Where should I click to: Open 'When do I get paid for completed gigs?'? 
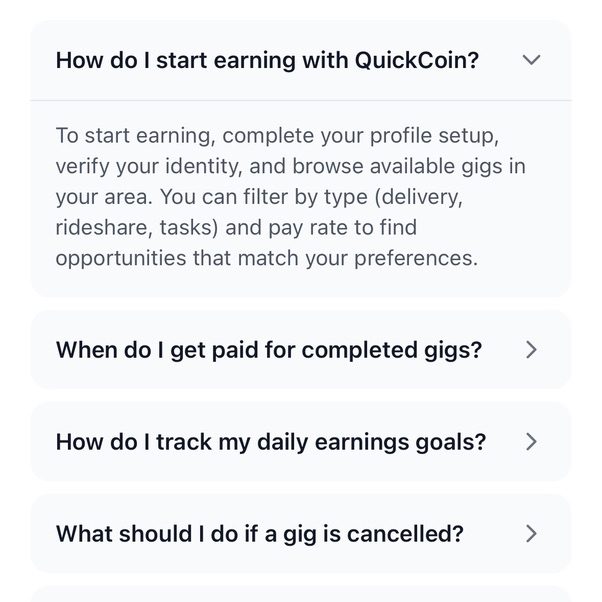click(269, 350)
